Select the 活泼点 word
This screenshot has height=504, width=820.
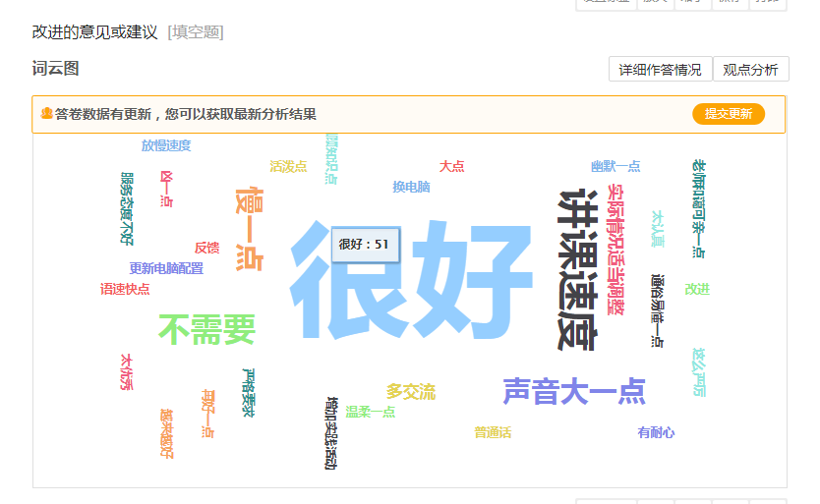[288, 166]
